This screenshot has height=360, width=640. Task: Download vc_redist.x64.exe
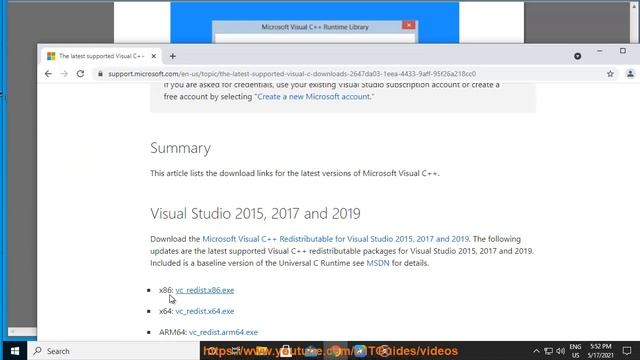click(x=205, y=311)
